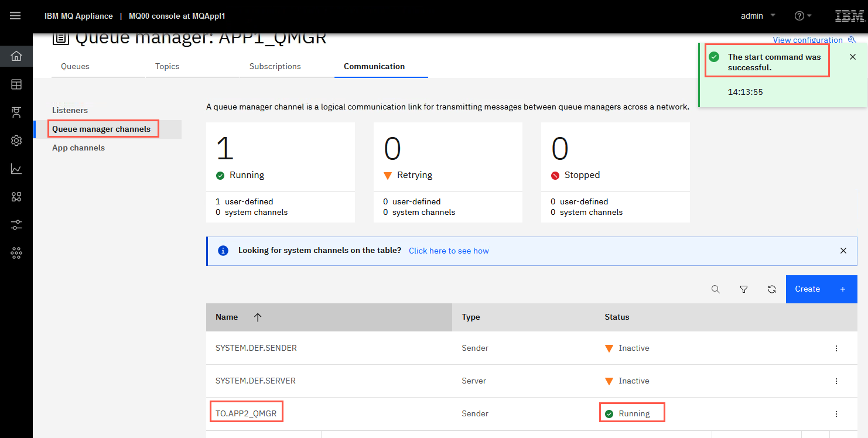Click the info icon in the banner

(223, 251)
